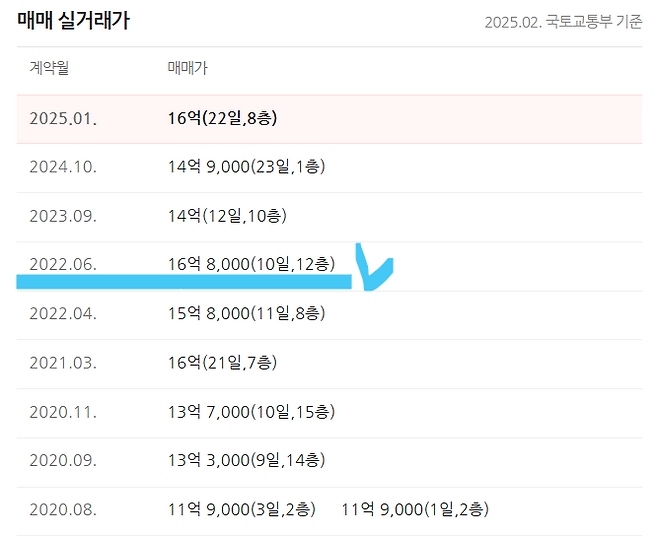658x537 pixels.
Task: Click the 11억 9,000(3일,2층) price
Action: coord(242,510)
